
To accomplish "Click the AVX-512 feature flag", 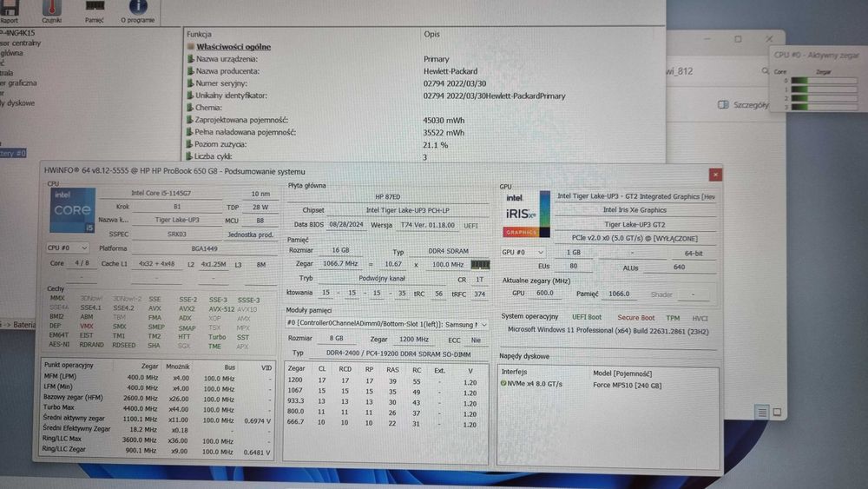I will coord(221,309).
